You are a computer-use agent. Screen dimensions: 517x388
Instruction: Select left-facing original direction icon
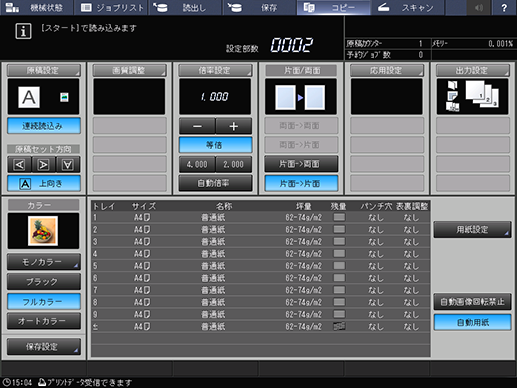(x=20, y=165)
